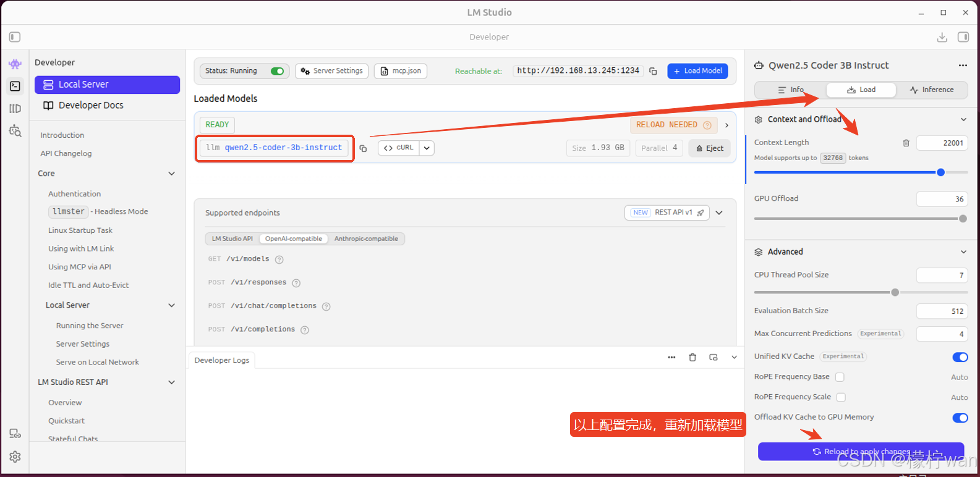This screenshot has width=980, height=477.
Task: Toggle the server Status Running switch
Action: click(277, 71)
